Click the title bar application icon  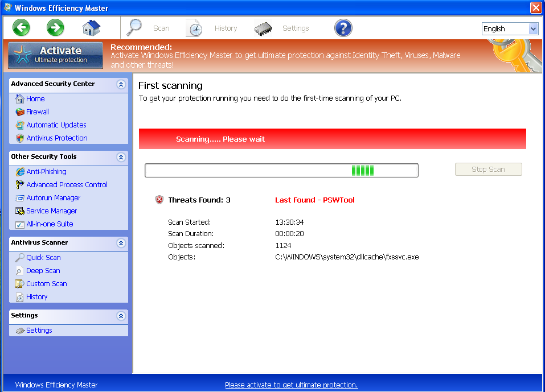click(7, 7)
